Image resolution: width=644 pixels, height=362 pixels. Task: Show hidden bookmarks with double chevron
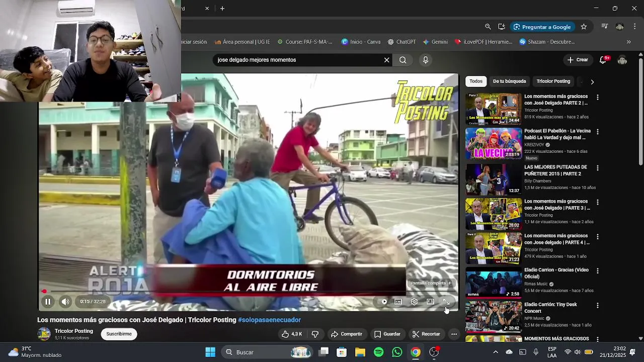(628, 42)
